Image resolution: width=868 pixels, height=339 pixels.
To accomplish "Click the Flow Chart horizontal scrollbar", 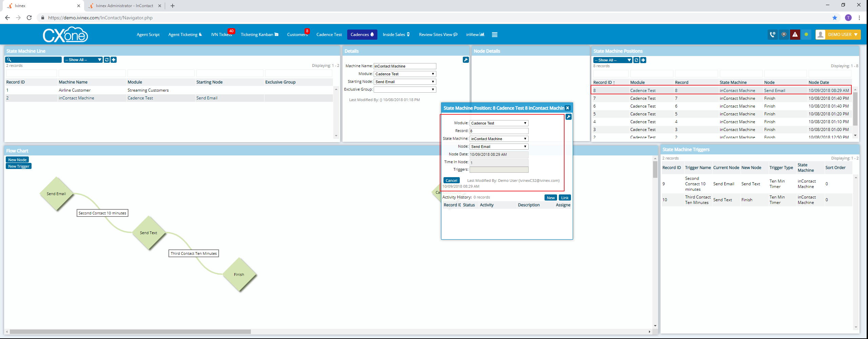I will pyautogui.click(x=130, y=332).
